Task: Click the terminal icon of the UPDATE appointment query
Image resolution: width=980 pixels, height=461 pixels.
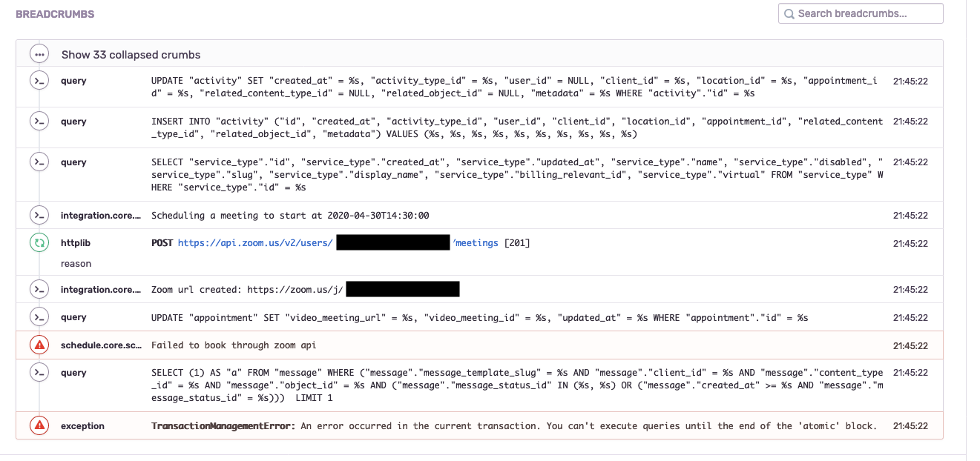Action: coord(39,316)
